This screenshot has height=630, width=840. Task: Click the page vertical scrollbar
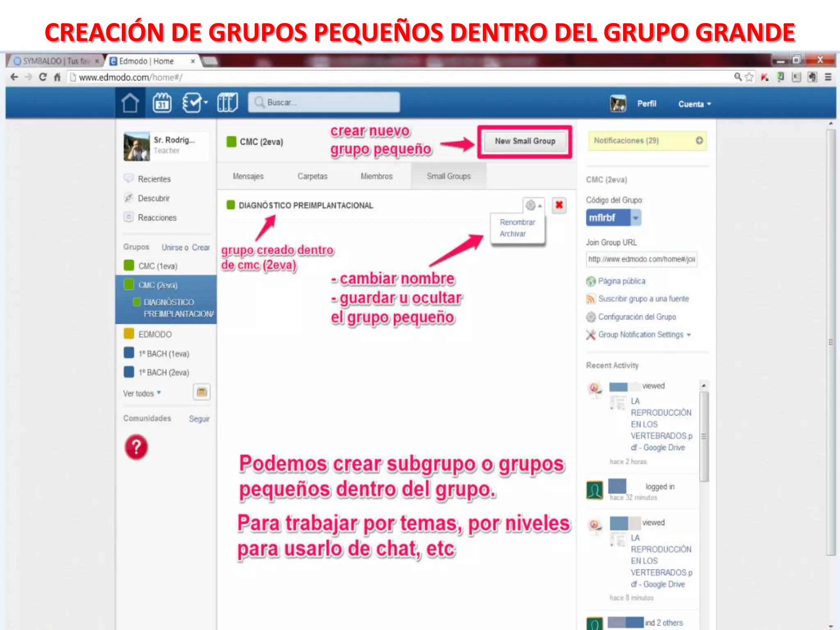(x=831, y=342)
